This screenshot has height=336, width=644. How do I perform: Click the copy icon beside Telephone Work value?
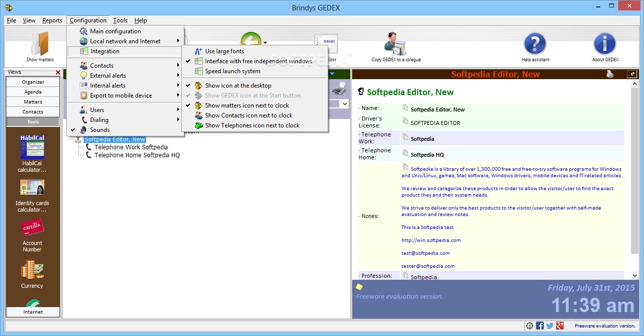point(405,137)
